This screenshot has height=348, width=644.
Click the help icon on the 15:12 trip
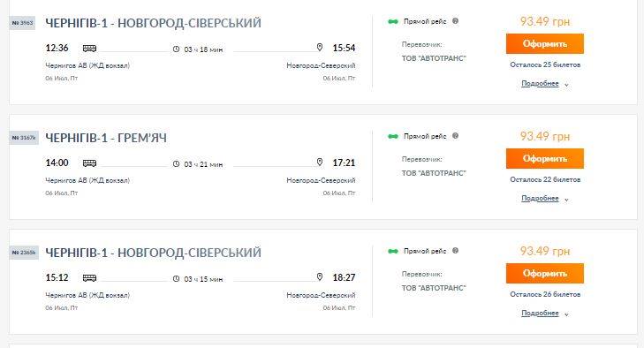point(455,251)
